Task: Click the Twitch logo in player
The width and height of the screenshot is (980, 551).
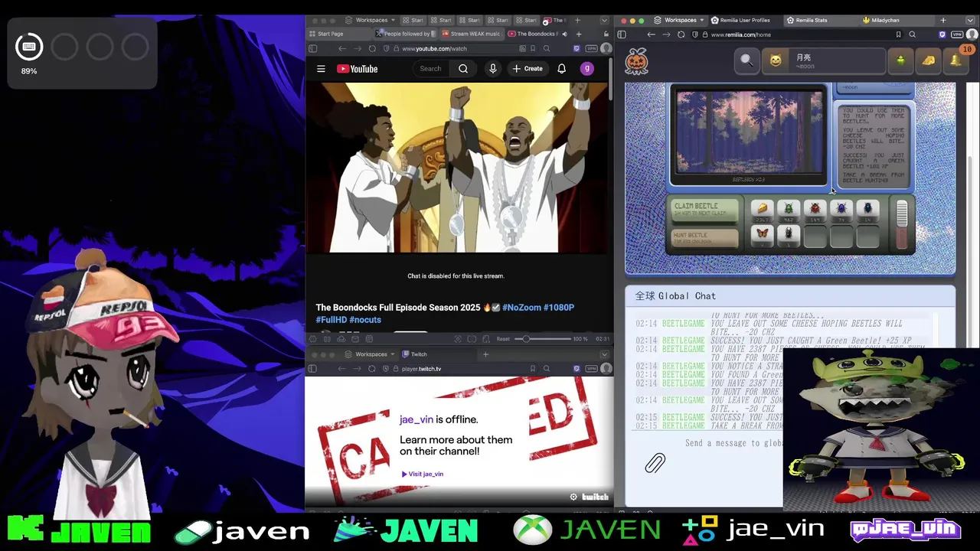Action: click(595, 497)
